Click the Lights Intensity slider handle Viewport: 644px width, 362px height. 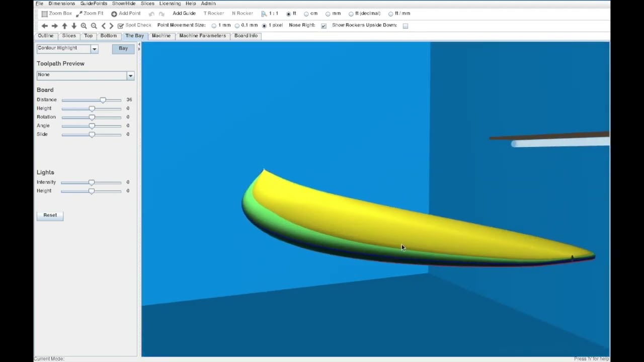pyautogui.click(x=92, y=183)
